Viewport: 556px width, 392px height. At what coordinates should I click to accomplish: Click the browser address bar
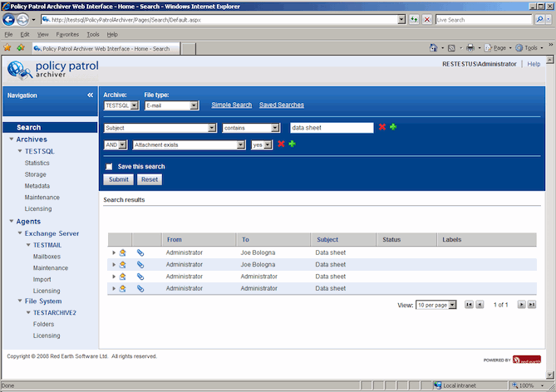[219, 20]
